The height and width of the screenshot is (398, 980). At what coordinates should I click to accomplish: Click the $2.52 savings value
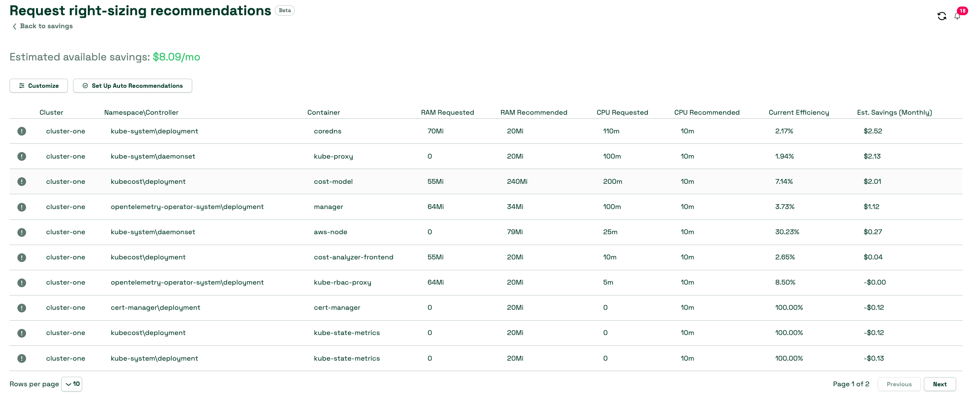coord(873,131)
